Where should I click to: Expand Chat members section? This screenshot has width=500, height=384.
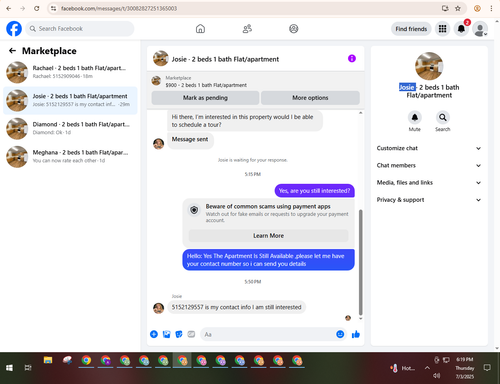(429, 166)
